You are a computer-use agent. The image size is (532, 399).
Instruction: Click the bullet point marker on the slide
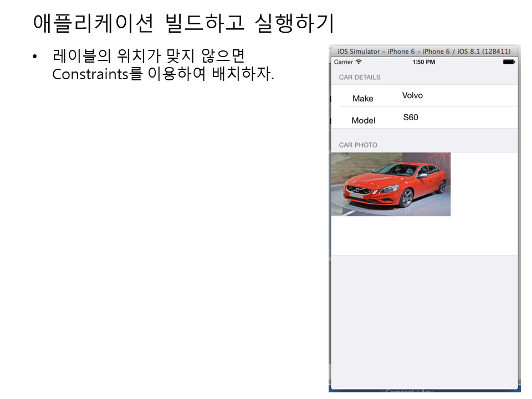(x=36, y=57)
